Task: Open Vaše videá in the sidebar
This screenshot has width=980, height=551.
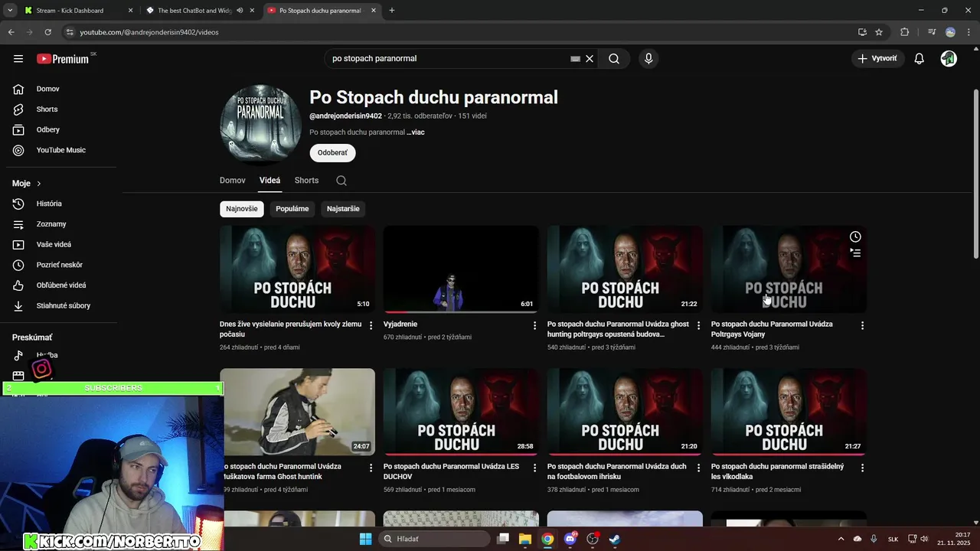Action: (x=61, y=244)
